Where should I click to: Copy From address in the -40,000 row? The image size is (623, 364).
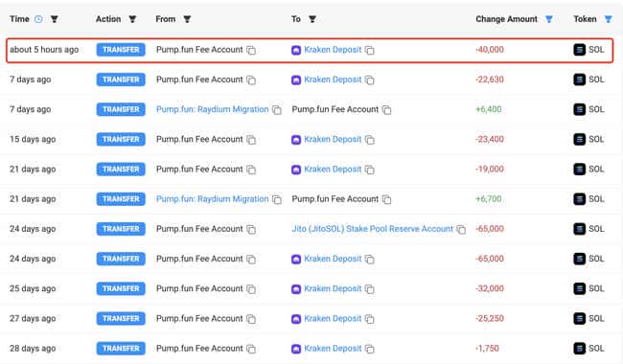tap(251, 50)
